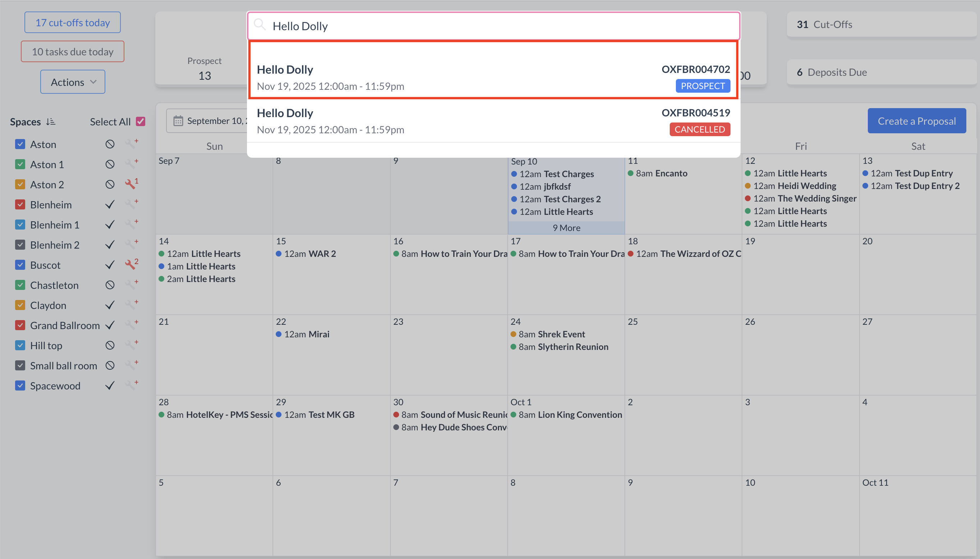Image resolution: width=980 pixels, height=559 pixels.
Task: Click red wrench icon beside Buscot
Action: coord(130,265)
